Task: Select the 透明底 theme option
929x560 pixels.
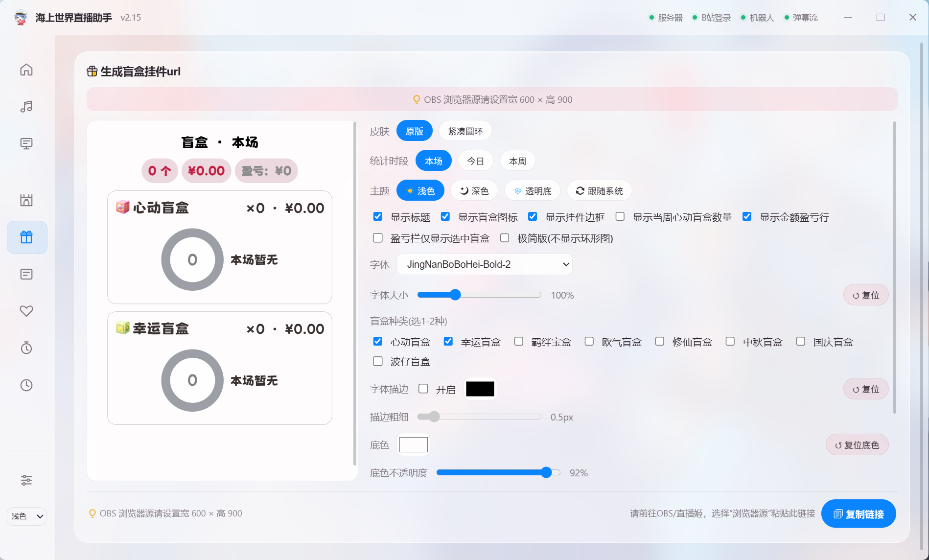Action: [533, 190]
